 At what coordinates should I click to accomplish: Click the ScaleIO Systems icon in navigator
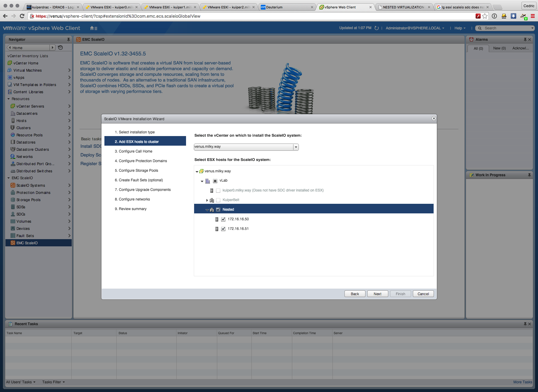[x=13, y=186]
